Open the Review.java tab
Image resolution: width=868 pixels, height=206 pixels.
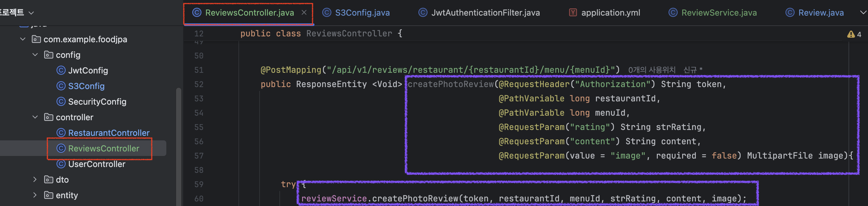(x=814, y=13)
